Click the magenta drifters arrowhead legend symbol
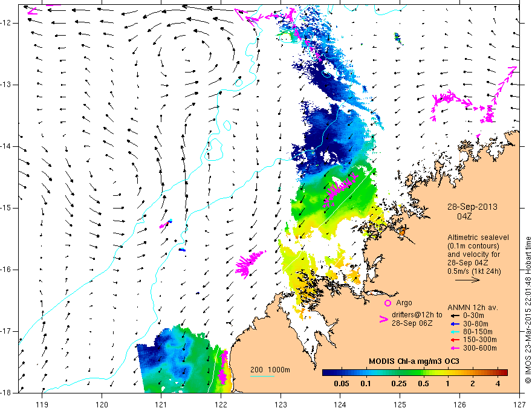This screenshot has height=411, width=532. coord(383,319)
